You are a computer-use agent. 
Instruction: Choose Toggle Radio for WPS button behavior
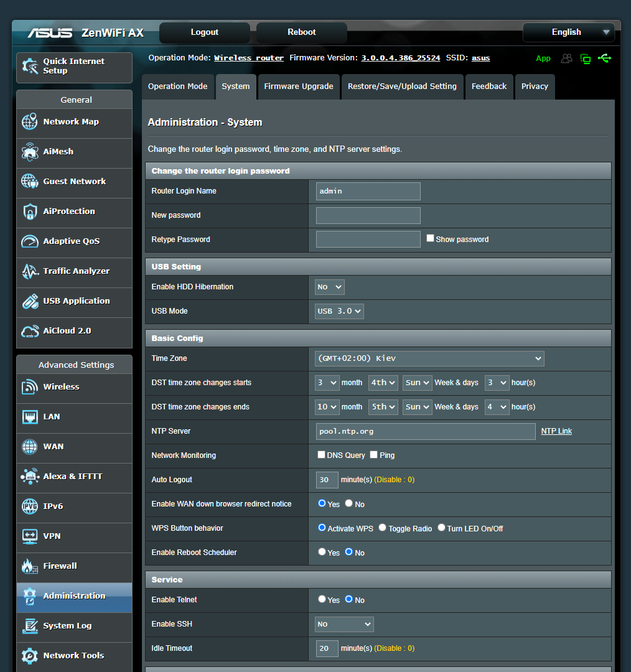(382, 528)
